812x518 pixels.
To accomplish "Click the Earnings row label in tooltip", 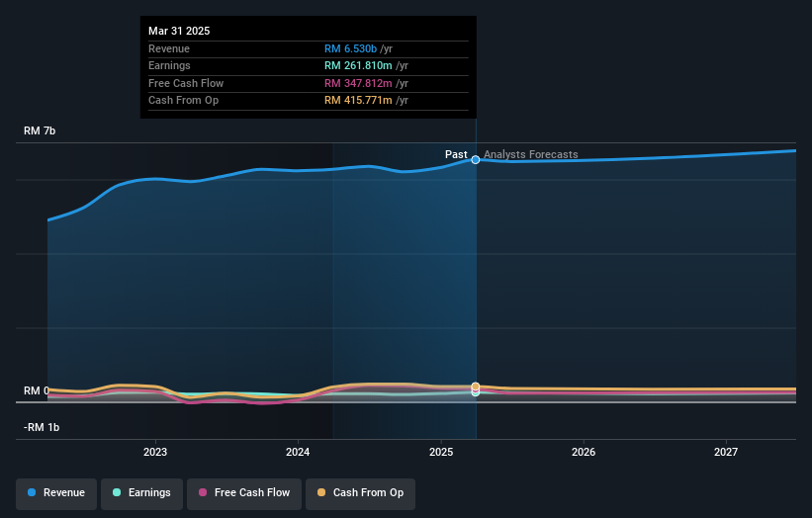I will [x=169, y=65].
